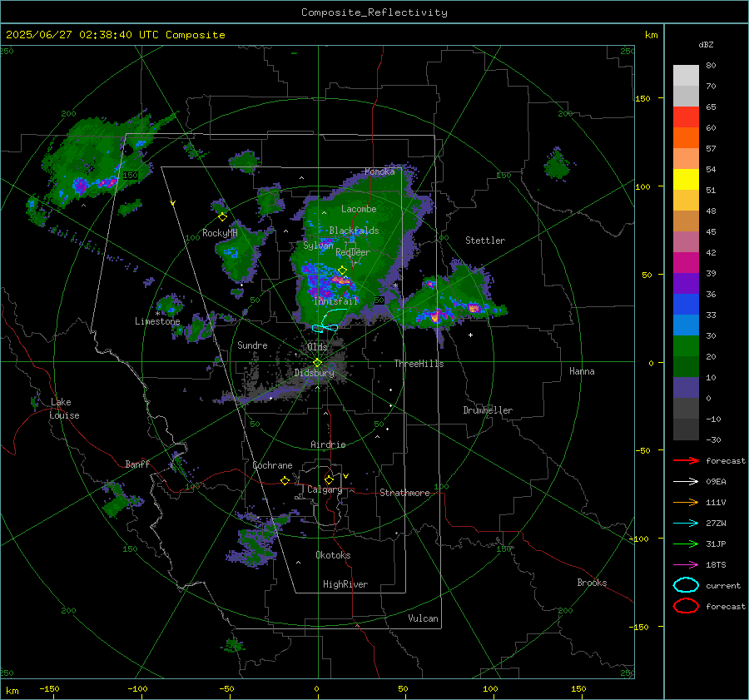Click the word current in the legend

click(723, 585)
